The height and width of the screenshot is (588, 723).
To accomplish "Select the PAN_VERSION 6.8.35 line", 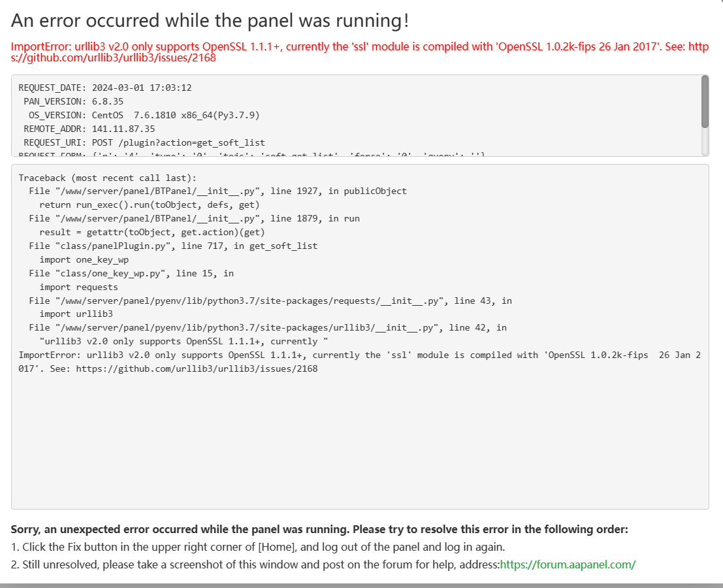I will 73,101.
